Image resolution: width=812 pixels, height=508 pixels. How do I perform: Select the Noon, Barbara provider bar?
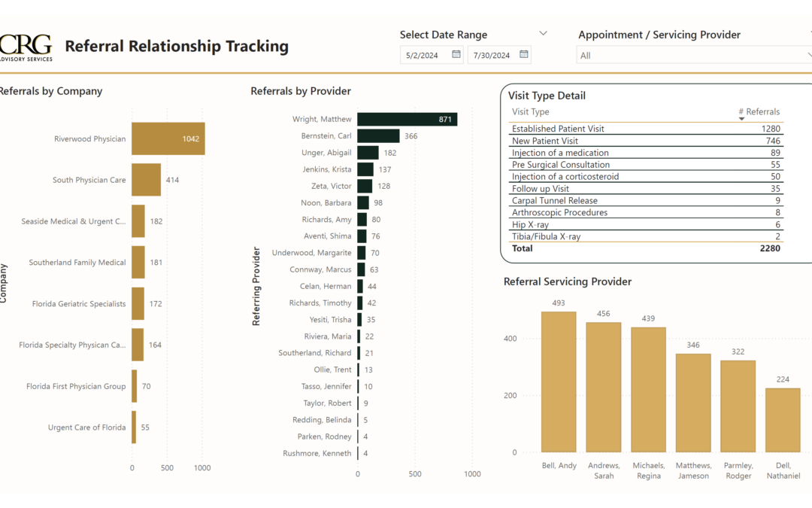tap(363, 202)
